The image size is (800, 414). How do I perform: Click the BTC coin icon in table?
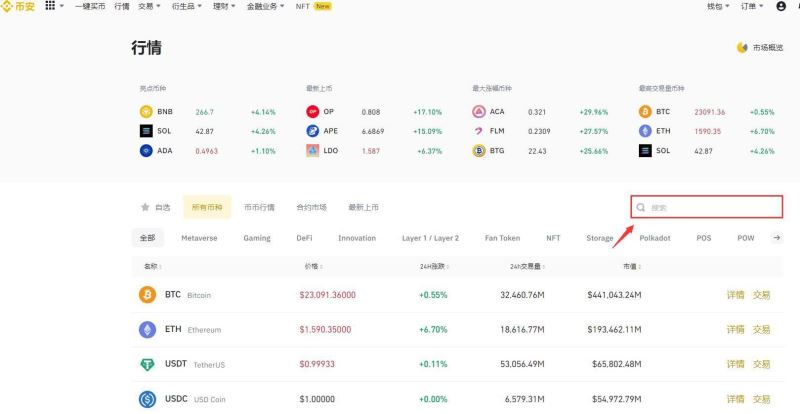[147, 295]
